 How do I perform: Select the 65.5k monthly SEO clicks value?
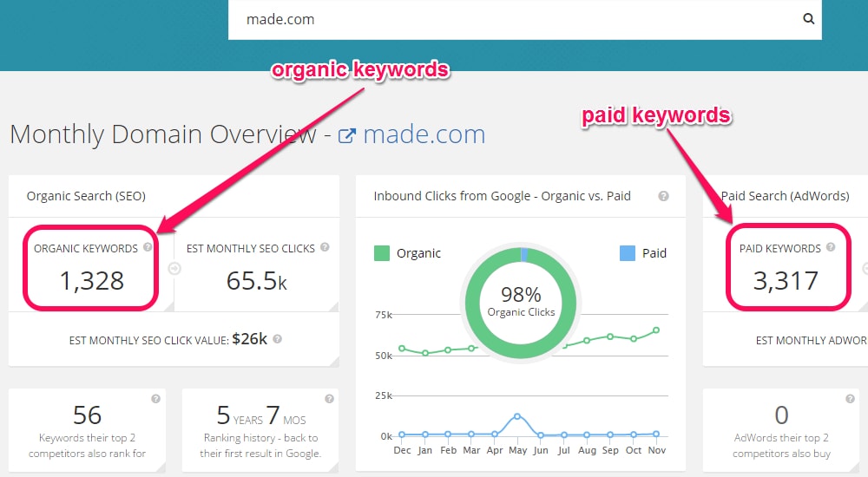(257, 280)
